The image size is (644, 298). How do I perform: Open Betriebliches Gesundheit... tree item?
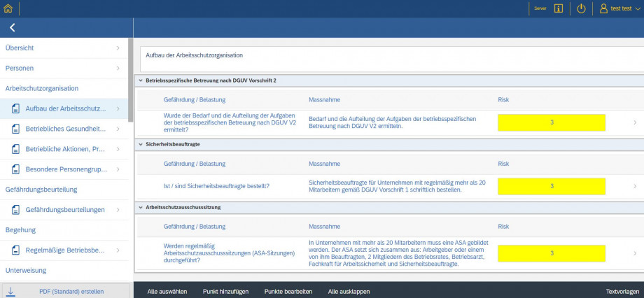64,129
